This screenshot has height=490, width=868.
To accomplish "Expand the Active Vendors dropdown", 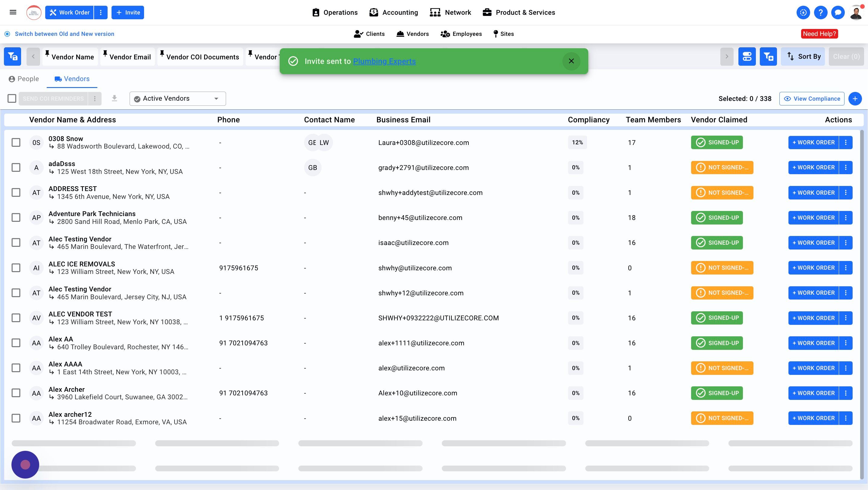I will (x=178, y=99).
